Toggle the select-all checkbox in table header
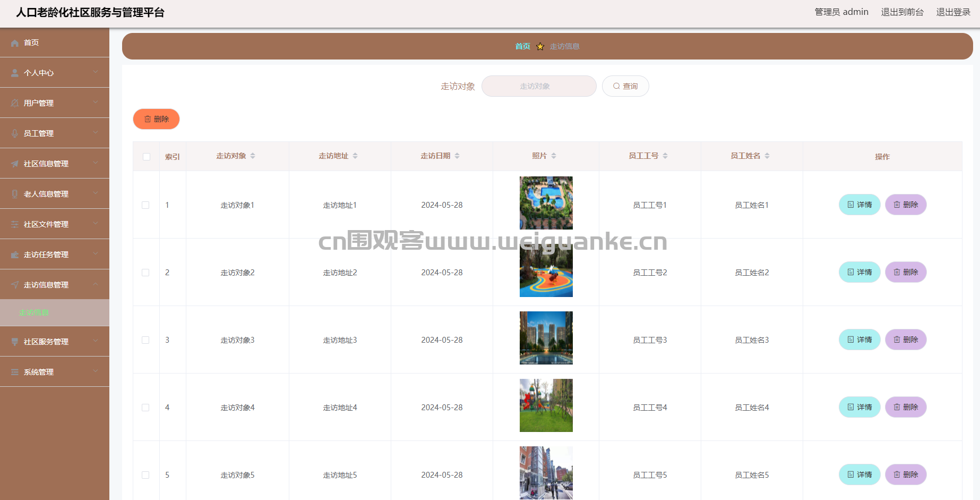980x500 pixels. pos(147,157)
